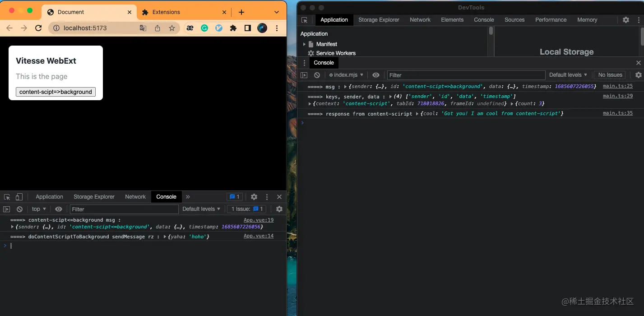Image resolution: width=644 pixels, height=316 pixels.
Task: Clear the console in DevTools window
Action: pyautogui.click(x=317, y=75)
